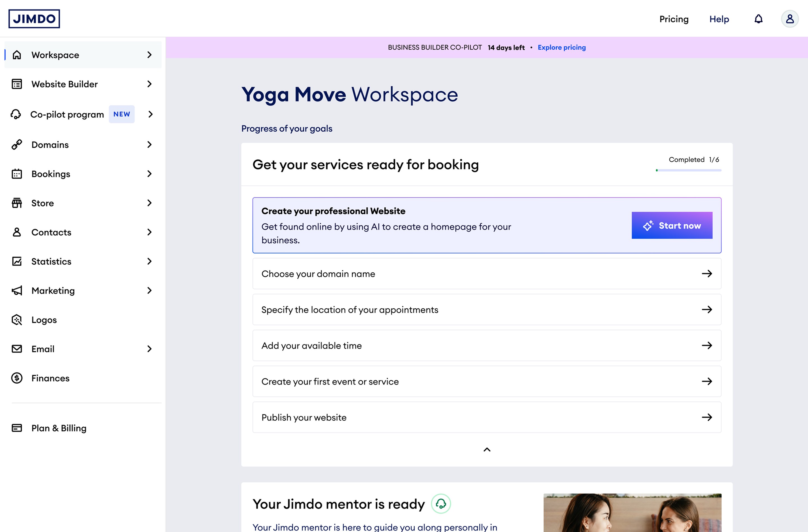Screen dimensions: 808x532
Task: Click the Plan & Billing card icon
Action: pyautogui.click(x=17, y=428)
